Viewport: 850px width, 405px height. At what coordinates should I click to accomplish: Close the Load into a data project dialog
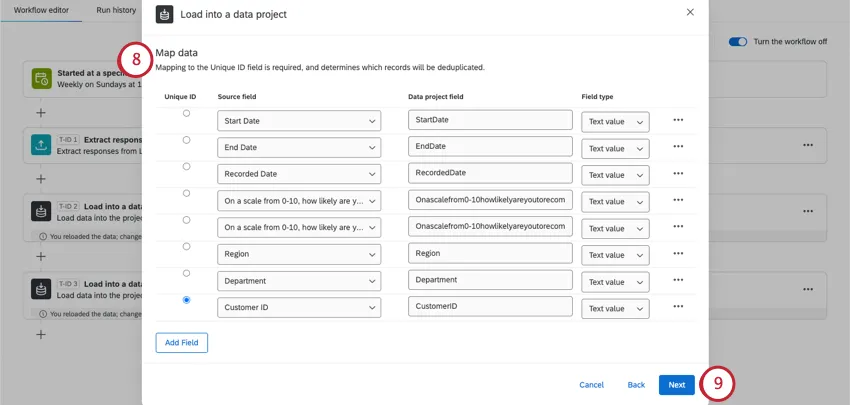pos(689,12)
